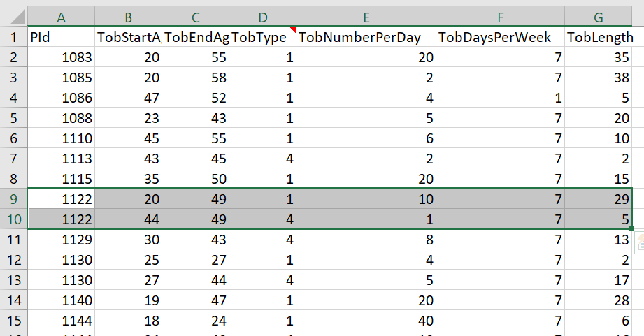
Task: Click the TobNumberPerDay header cell
Action: tap(366, 38)
